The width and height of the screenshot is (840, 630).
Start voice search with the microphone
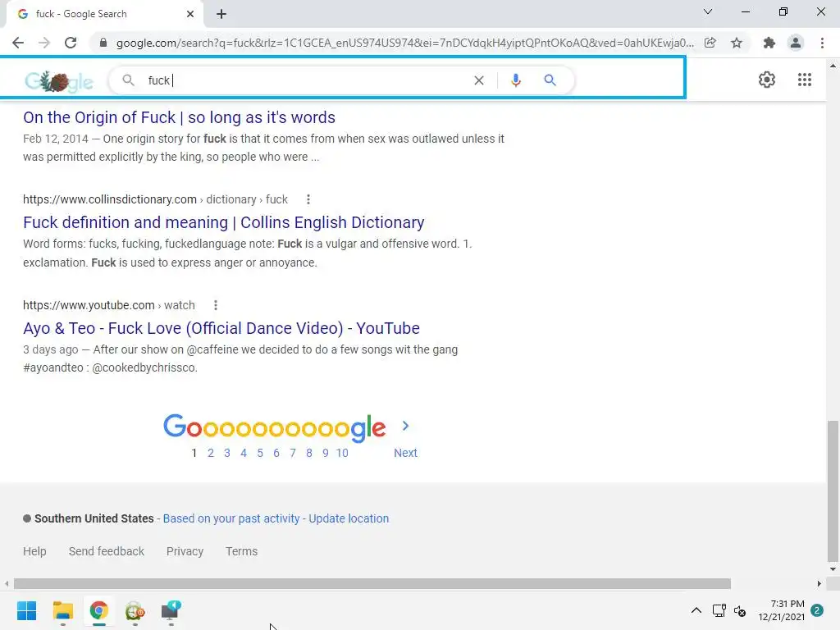(516, 80)
